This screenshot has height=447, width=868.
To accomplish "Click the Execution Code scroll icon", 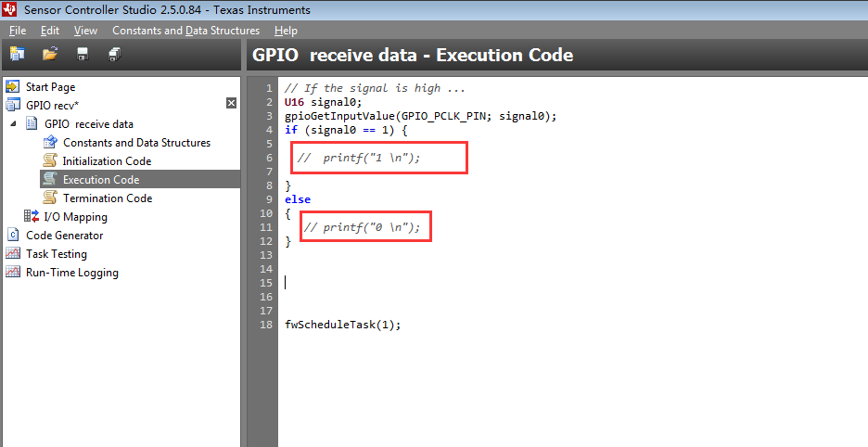I will 50,179.
